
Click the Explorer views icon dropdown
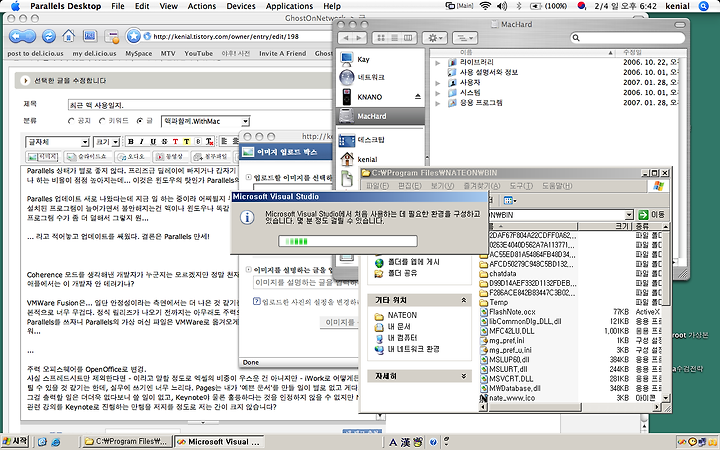point(510,201)
